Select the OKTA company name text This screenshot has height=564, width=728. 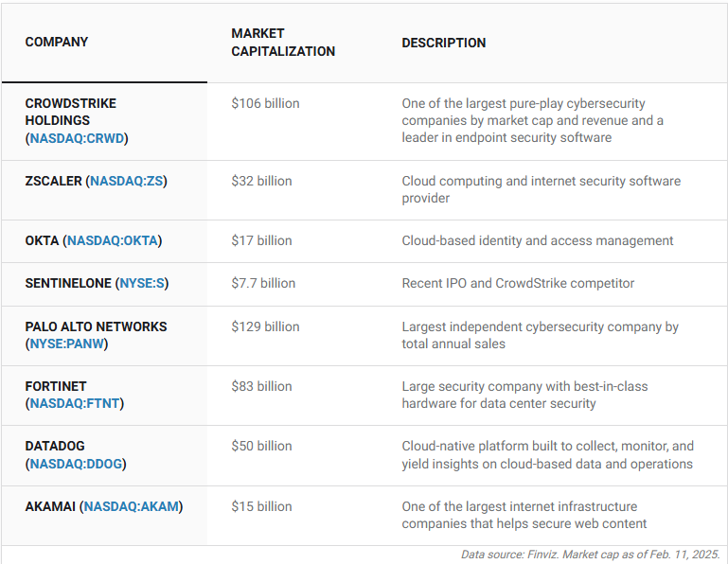42,241
